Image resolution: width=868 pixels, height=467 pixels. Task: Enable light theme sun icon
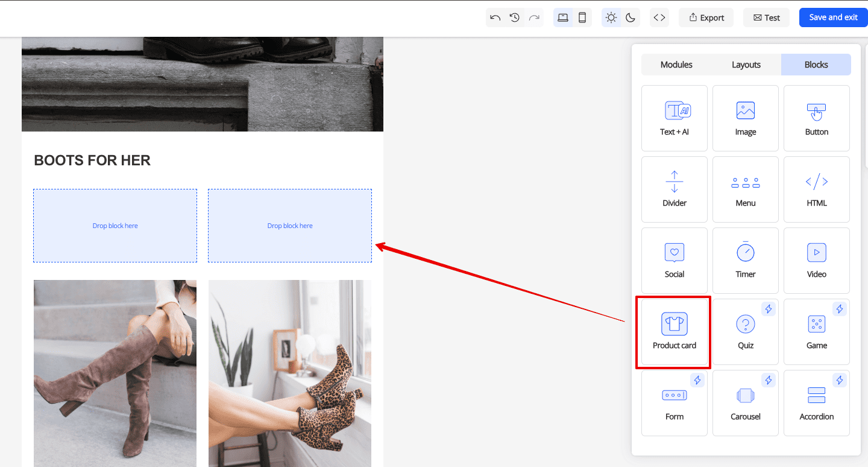pyautogui.click(x=611, y=17)
